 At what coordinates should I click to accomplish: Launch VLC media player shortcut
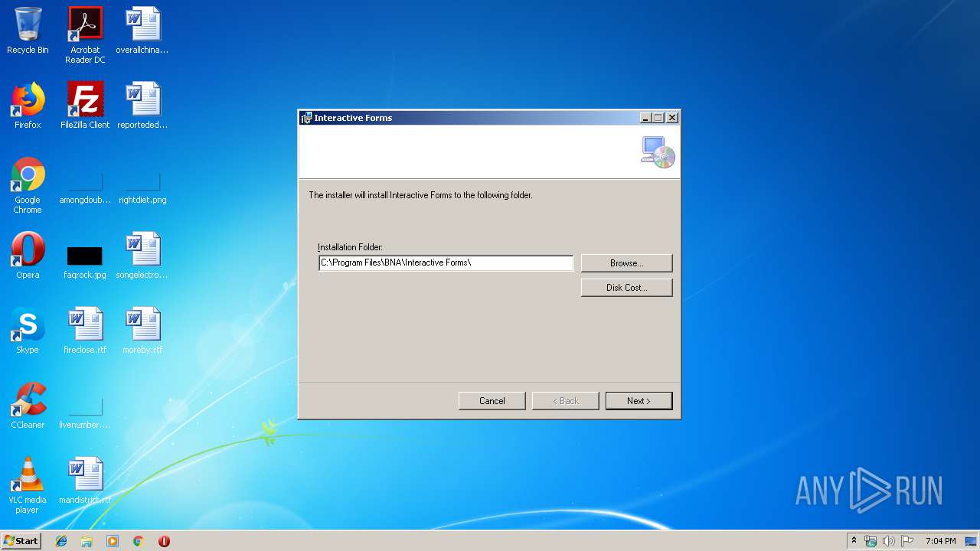pyautogui.click(x=28, y=485)
